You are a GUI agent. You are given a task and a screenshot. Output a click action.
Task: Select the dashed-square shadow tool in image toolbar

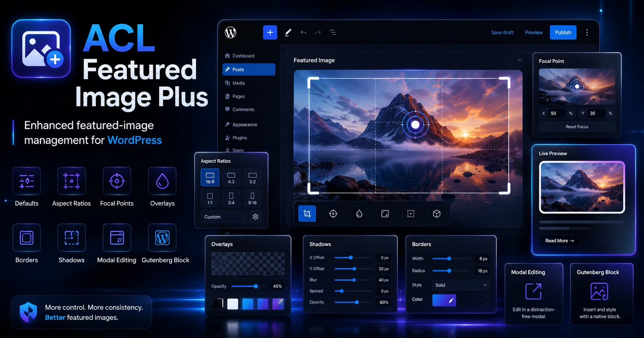pos(411,213)
